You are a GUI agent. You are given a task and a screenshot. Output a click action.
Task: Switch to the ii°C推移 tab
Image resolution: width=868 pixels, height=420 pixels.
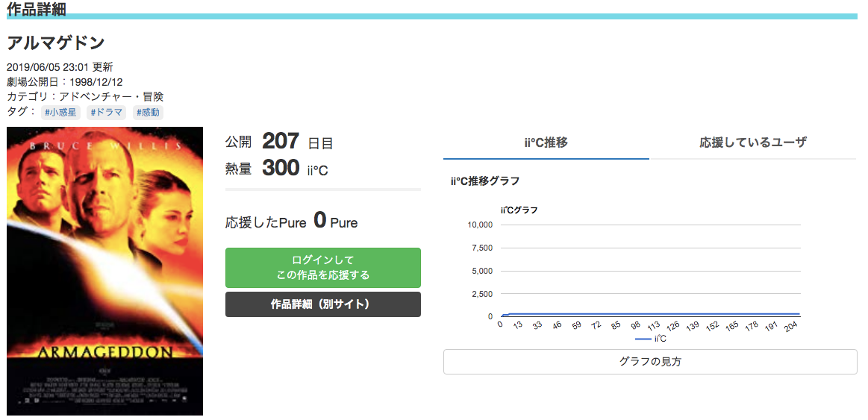546,142
